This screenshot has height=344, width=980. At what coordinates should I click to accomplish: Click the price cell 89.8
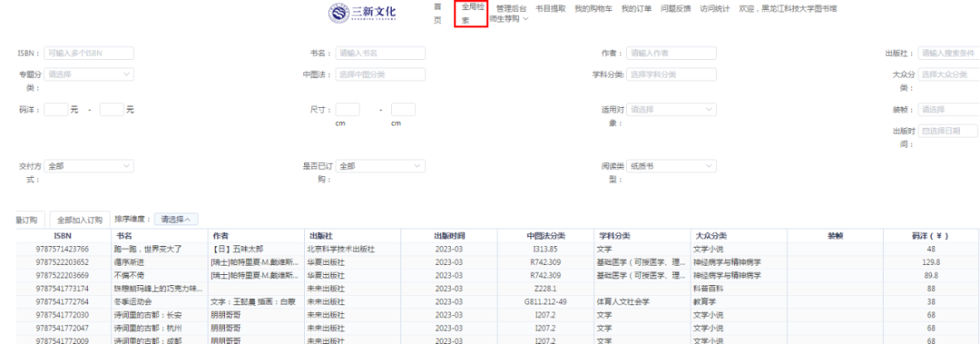931,275
